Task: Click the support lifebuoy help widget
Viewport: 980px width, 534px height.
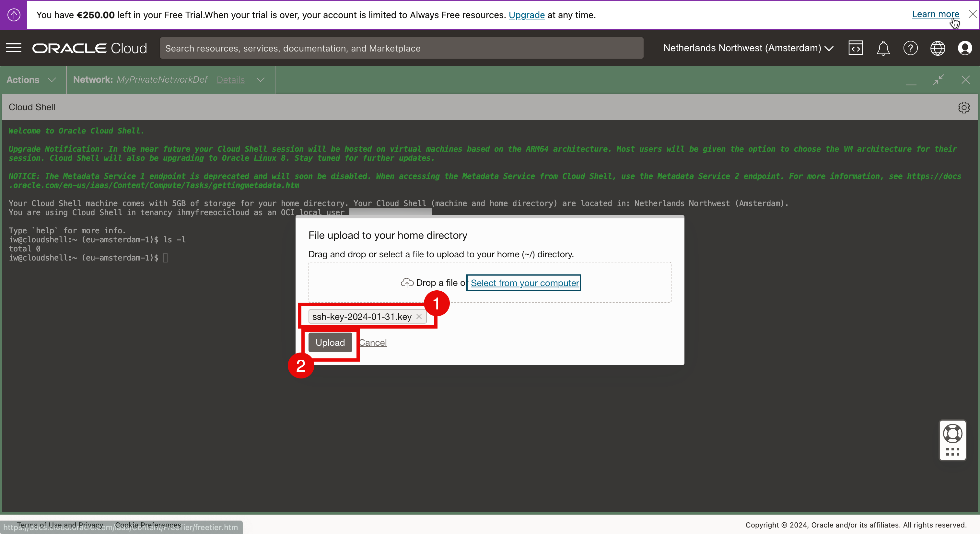Action: coord(952,434)
